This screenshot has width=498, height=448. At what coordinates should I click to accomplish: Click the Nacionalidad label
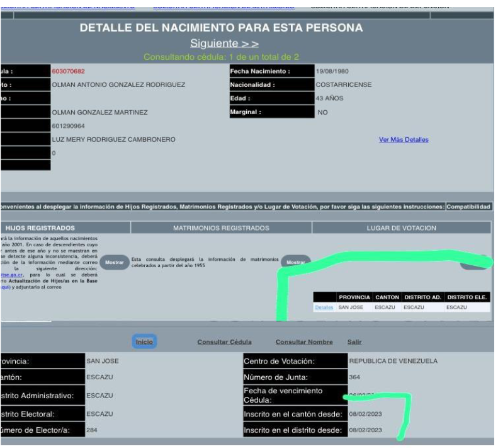[272, 84]
